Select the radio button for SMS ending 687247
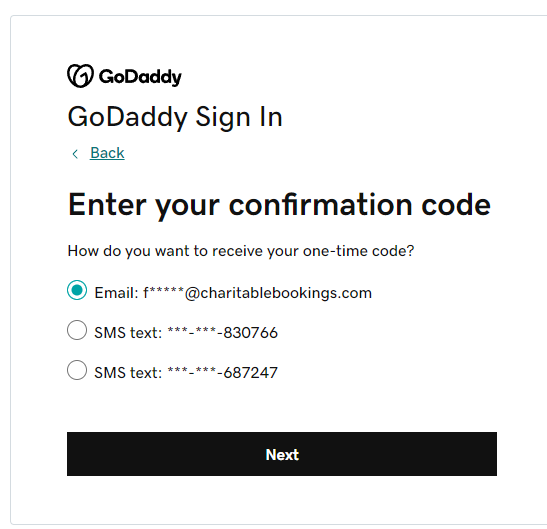The image size is (547, 529). click(77, 370)
